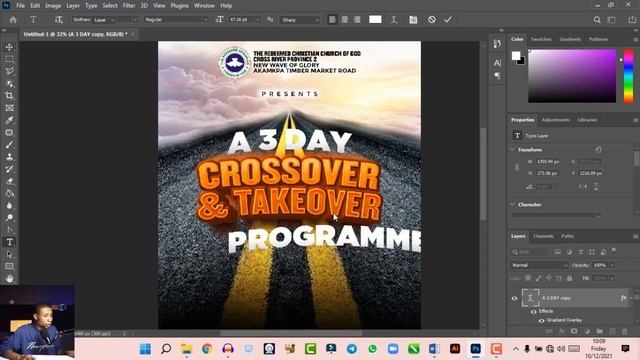Click Home icon in options bar
The image size is (640, 360).
(x=13, y=20)
